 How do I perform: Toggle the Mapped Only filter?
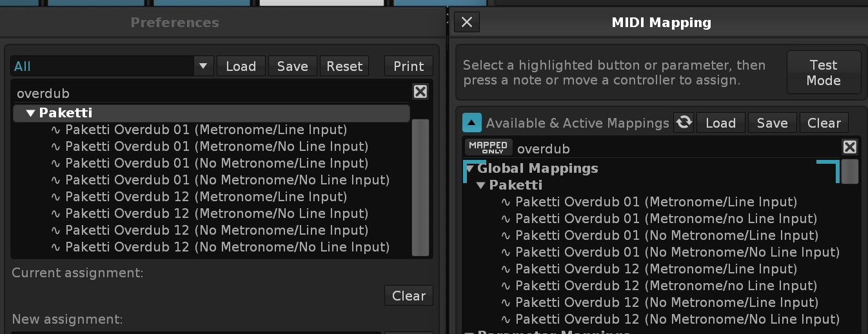click(489, 148)
